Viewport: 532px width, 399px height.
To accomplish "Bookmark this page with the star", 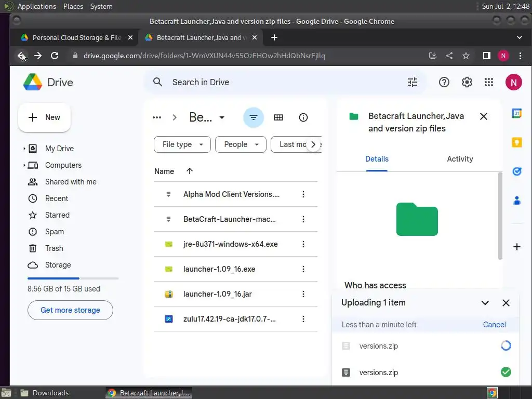I will click(466, 56).
